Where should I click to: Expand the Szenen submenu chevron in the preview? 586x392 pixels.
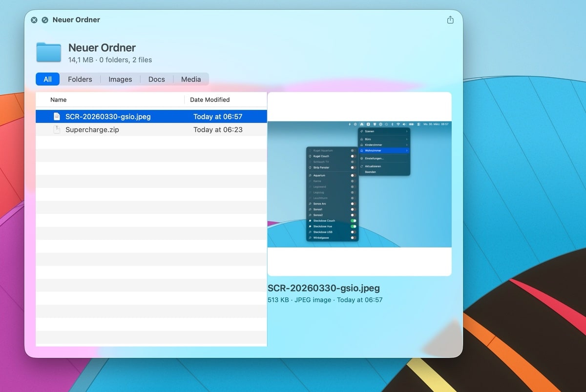coord(407,131)
